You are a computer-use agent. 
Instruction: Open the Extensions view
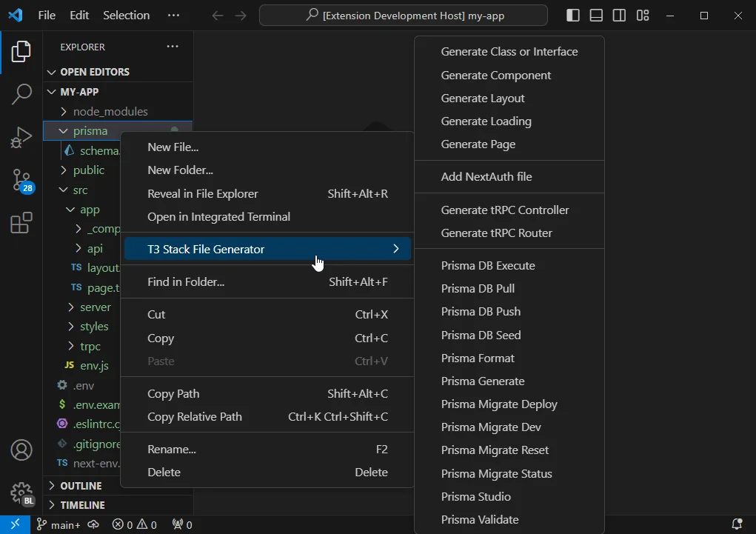tap(21, 224)
